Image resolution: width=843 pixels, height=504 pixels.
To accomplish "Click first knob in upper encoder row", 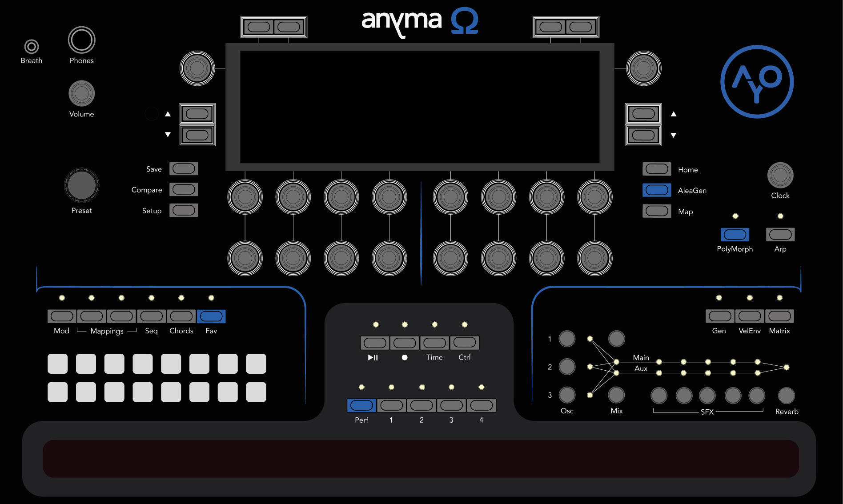I will (x=245, y=197).
